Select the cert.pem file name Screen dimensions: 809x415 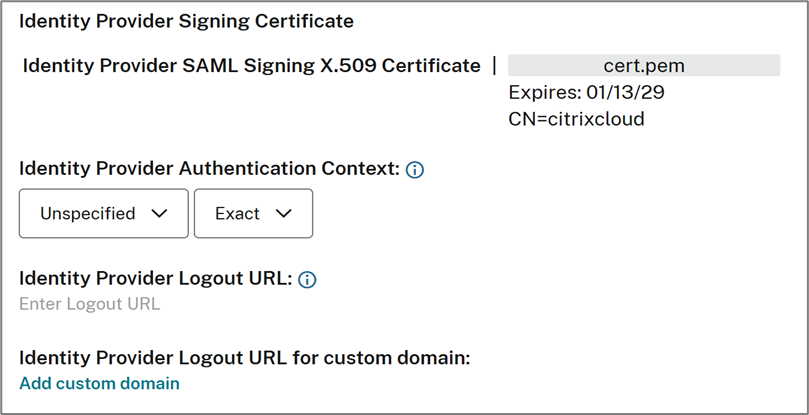(x=644, y=66)
